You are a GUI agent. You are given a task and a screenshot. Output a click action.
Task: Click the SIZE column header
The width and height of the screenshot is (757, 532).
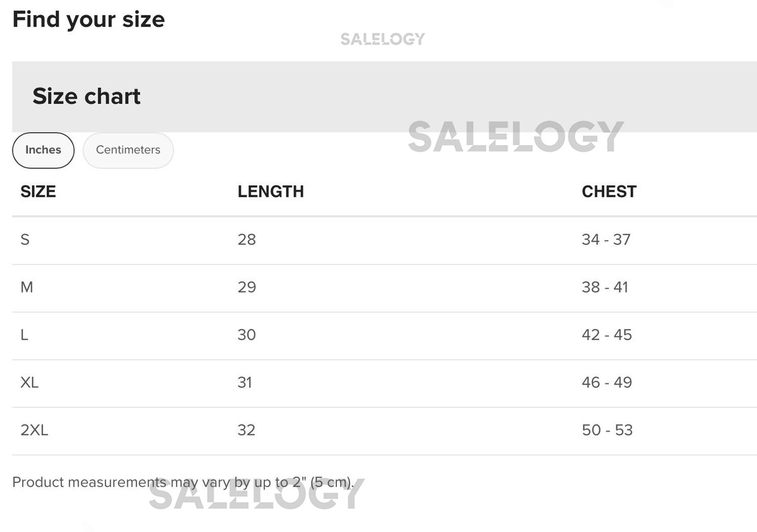pyautogui.click(x=38, y=192)
